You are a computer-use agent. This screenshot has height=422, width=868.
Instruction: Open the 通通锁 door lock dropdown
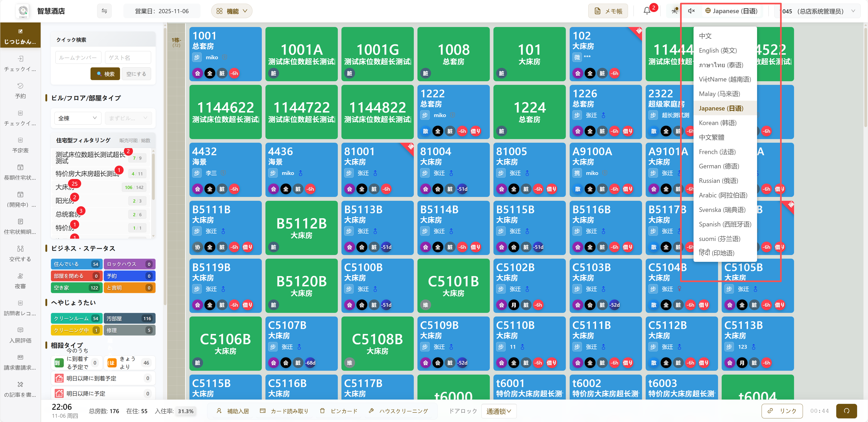pyautogui.click(x=499, y=411)
